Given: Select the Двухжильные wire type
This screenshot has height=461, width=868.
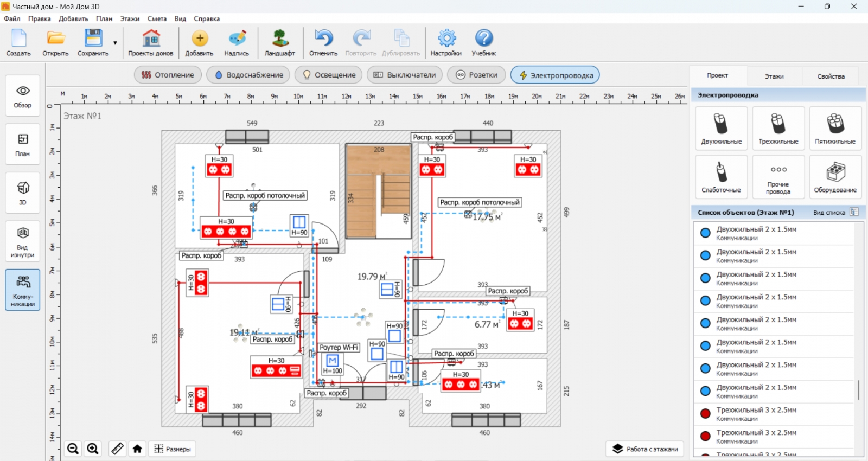Looking at the screenshot, I should click(721, 128).
